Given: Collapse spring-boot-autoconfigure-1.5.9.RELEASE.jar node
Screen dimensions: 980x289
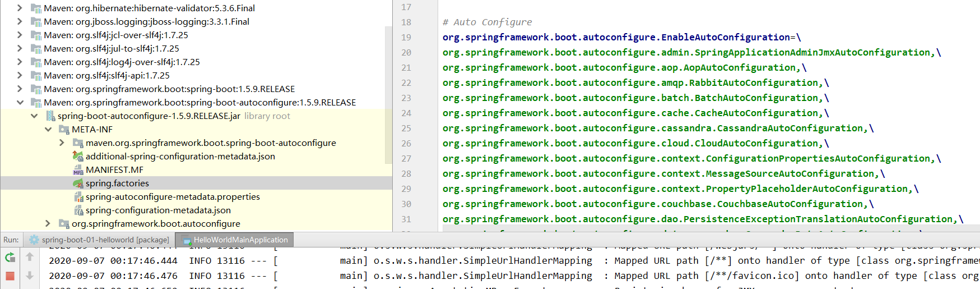Looking at the screenshot, I should click(34, 116).
